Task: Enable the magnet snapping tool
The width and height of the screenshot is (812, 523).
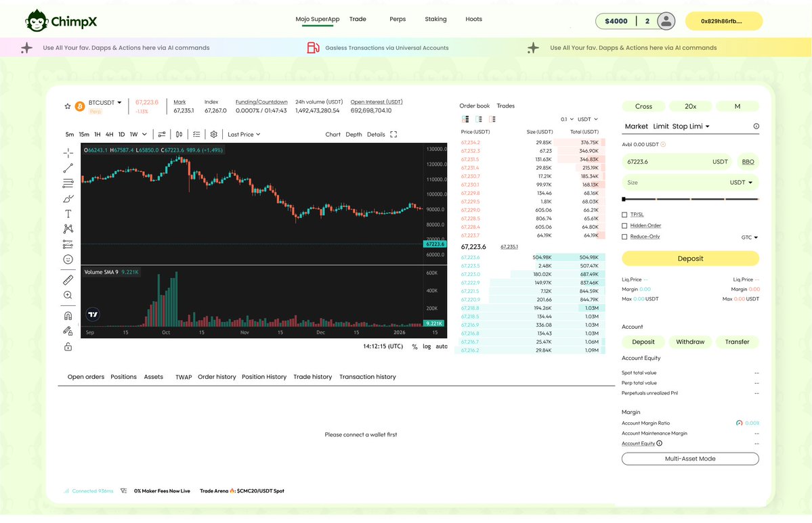Action: 68,315
